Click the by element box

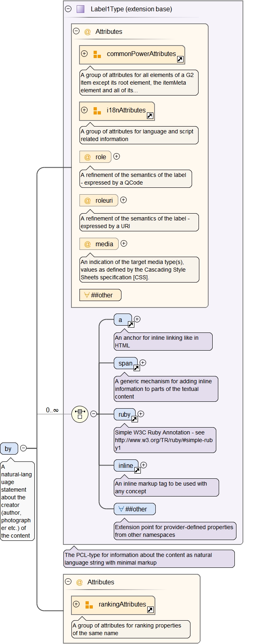pos(8,449)
